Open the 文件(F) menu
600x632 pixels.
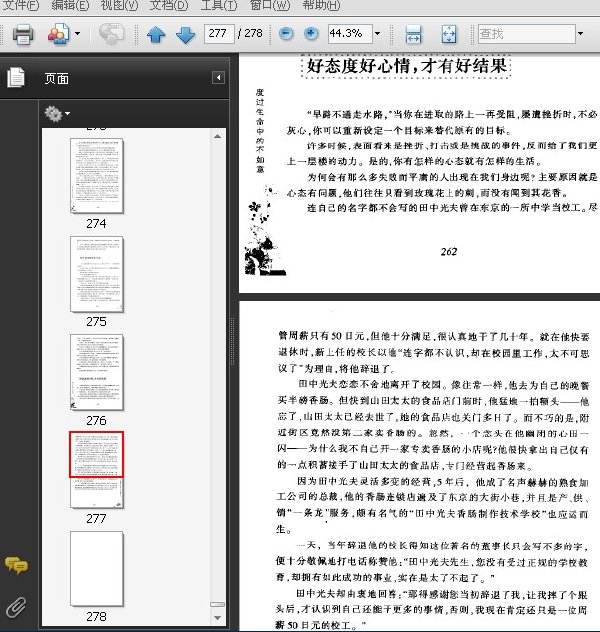[21, 5]
